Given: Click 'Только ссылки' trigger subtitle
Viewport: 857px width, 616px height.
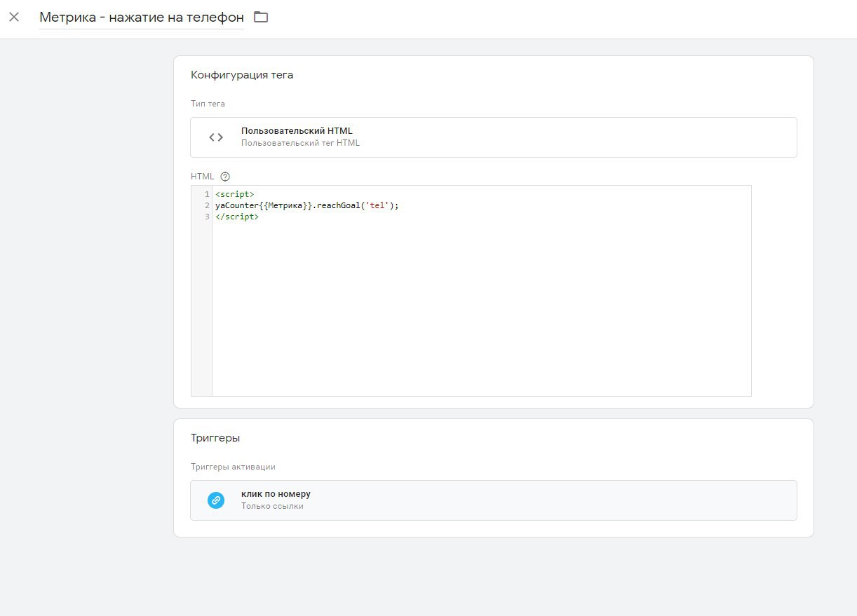Looking at the screenshot, I should [x=272, y=506].
